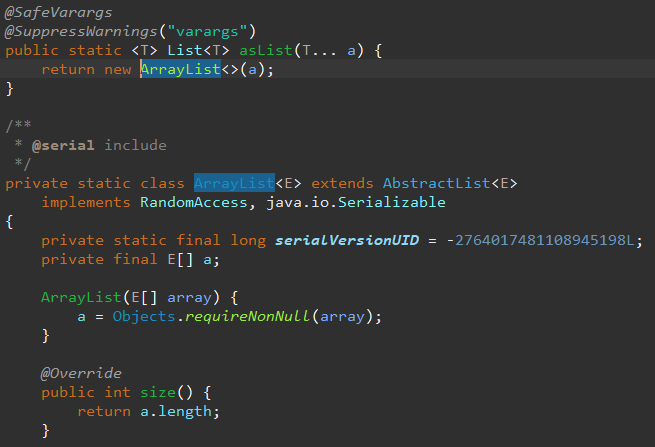655x447 pixels.
Task: Click the @SafeVarargs annotation
Action: tap(58, 13)
